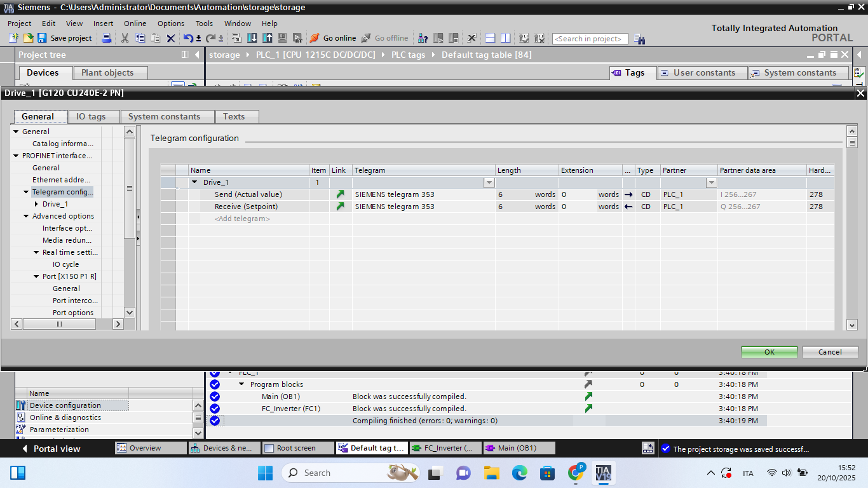Collapse the Drive_1 row in telegram table
Image resolution: width=868 pixels, height=488 pixels.
195,182
